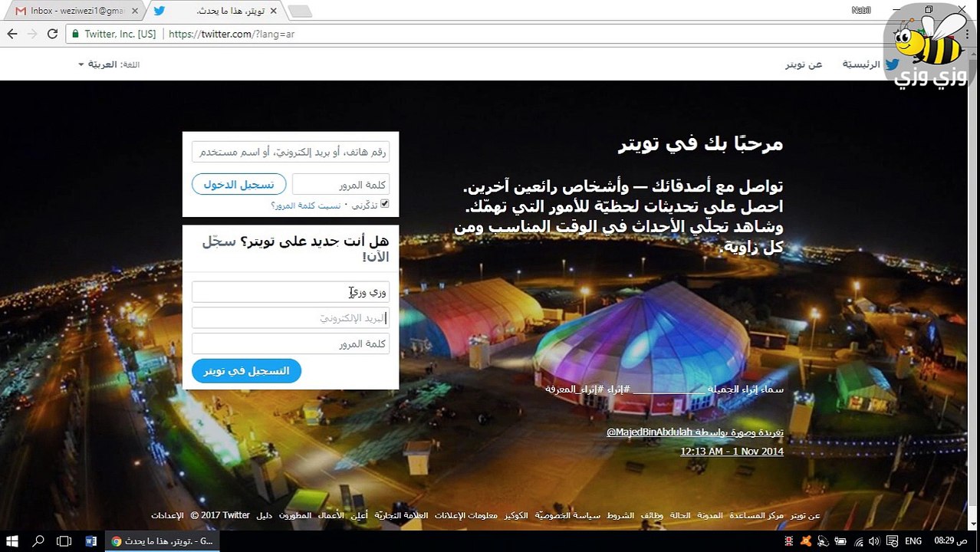Click the Chrome taskbar button for Twitter

[x=163, y=541]
